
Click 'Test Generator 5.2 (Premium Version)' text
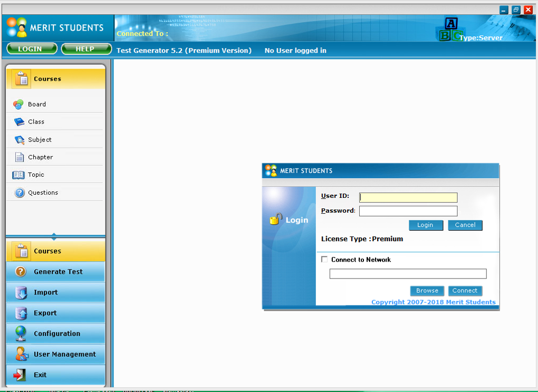click(x=184, y=51)
